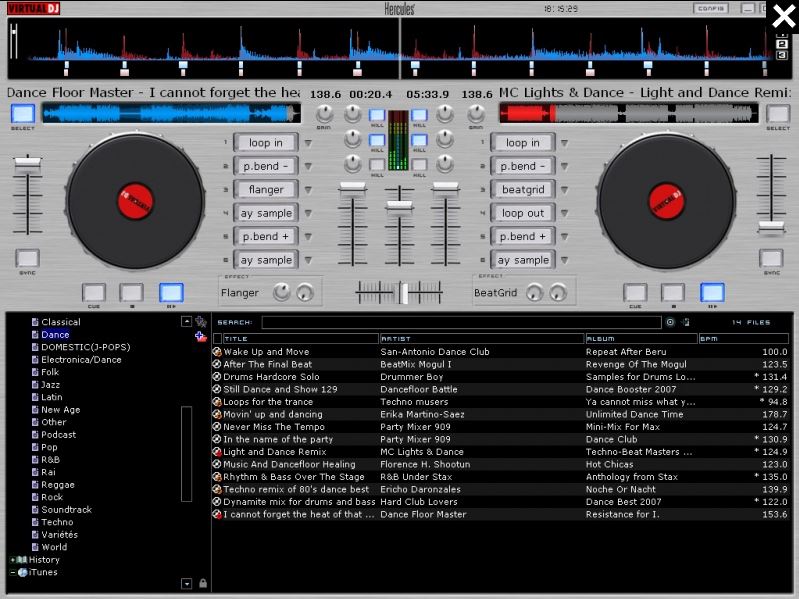Open dropdown arrow beside left deck loop in

coord(308,143)
